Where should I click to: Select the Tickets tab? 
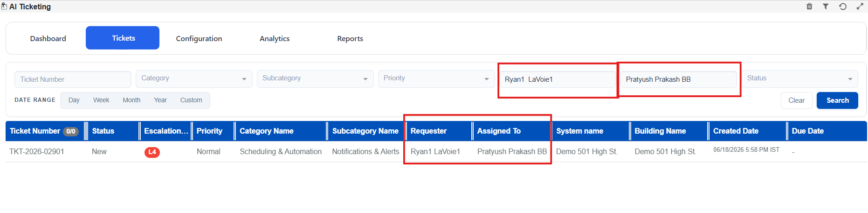click(124, 38)
